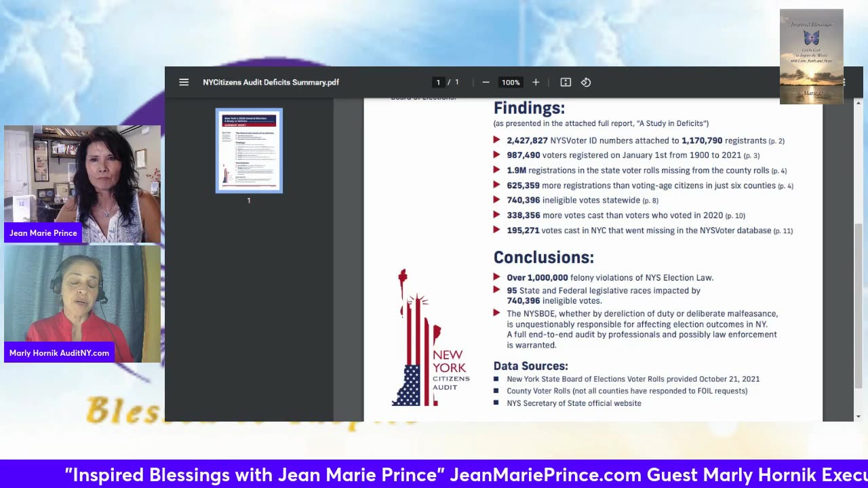Edit the current page number field
This screenshot has height=488, width=868.
[x=438, y=82]
